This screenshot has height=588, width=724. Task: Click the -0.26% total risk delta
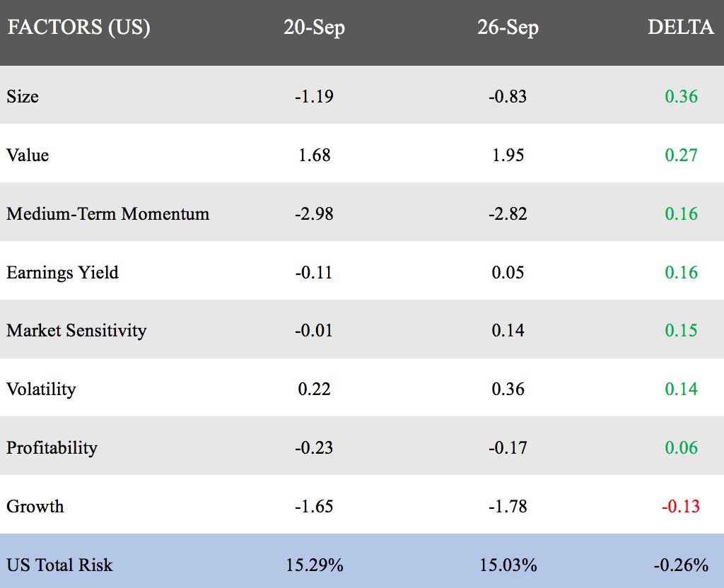(680, 565)
